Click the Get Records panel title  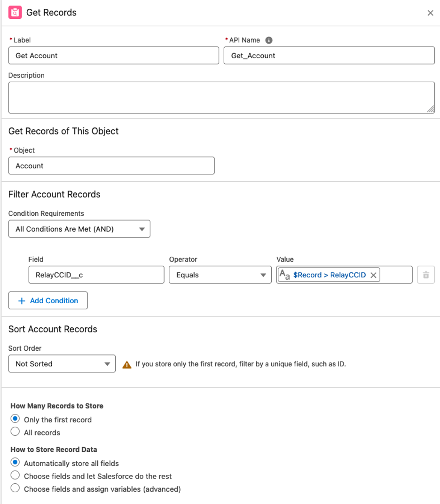click(x=51, y=13)
